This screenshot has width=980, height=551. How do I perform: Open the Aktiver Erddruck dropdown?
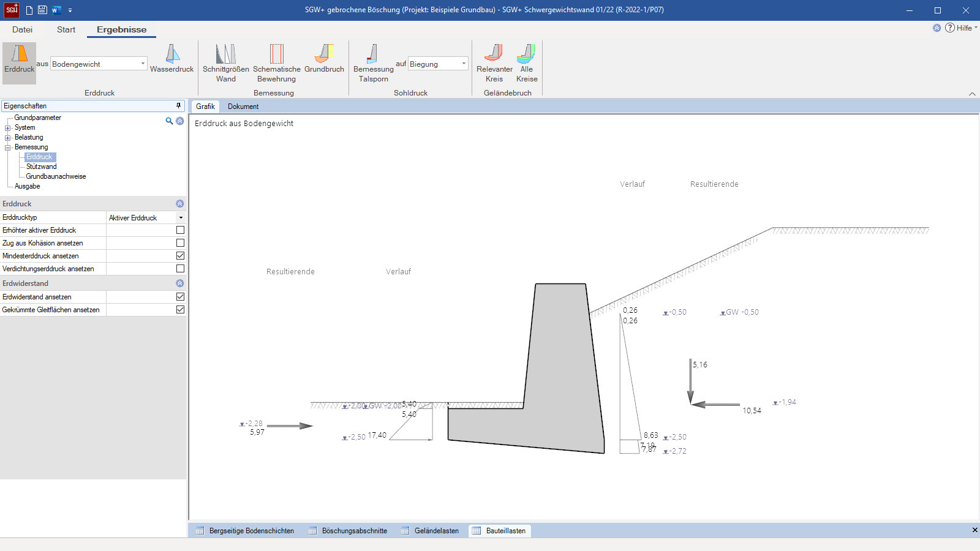[181, 217]
